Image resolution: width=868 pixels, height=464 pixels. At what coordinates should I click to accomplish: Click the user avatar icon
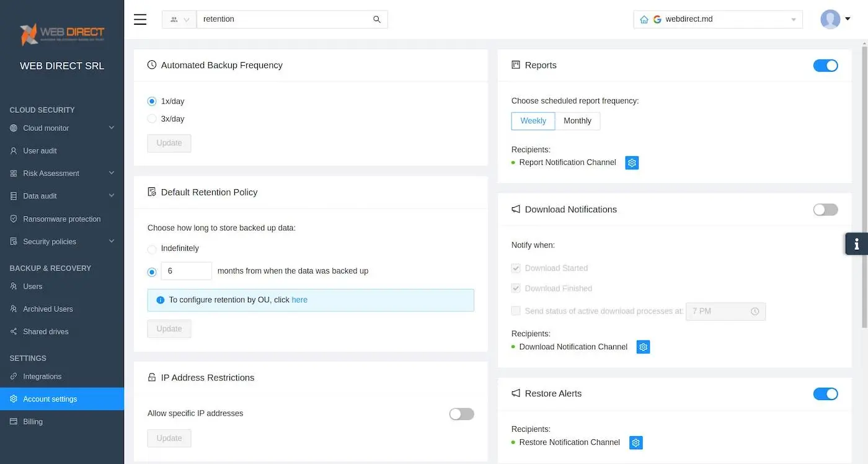point(830,19)
